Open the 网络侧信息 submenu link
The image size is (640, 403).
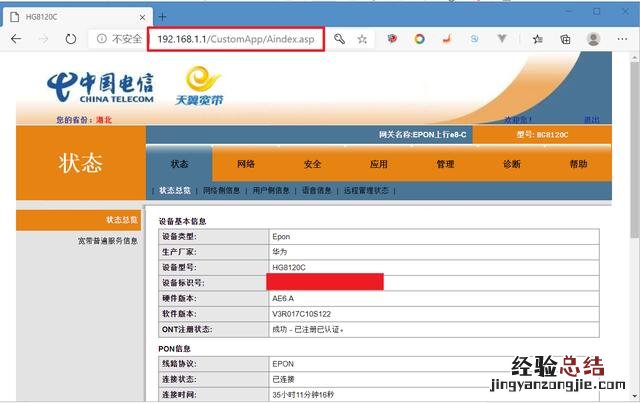[x=221, y=190]
